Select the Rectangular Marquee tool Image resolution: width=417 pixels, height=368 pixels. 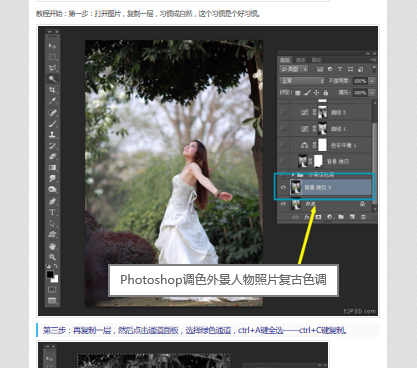pos(52,57)
